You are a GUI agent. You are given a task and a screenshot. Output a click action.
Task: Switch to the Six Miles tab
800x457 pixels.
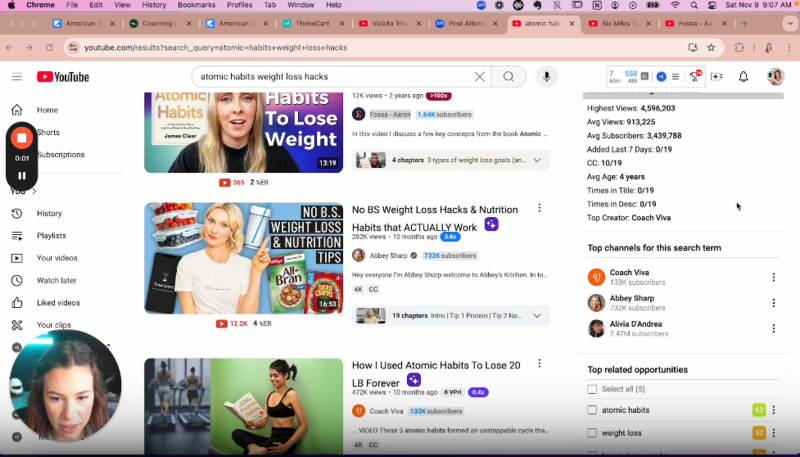click(619, 23)
